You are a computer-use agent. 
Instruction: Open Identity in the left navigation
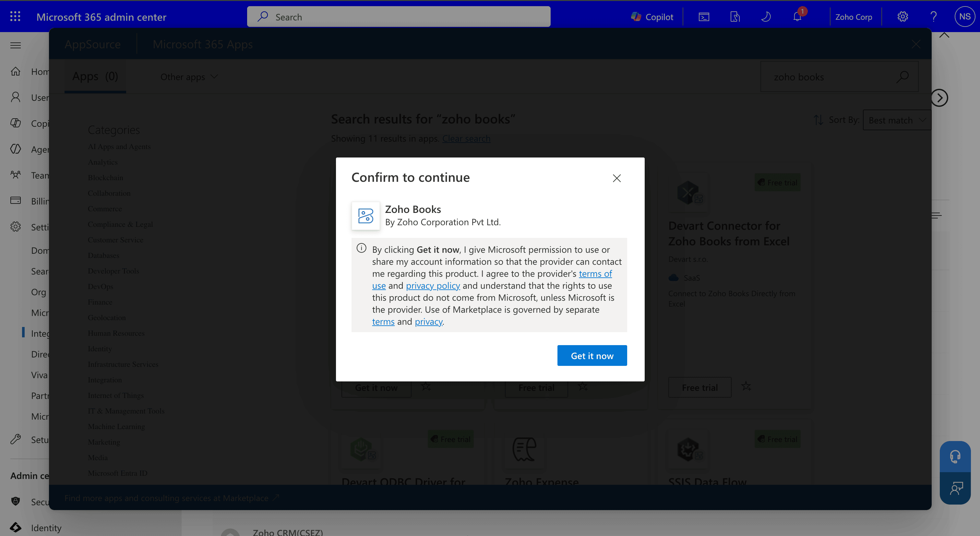(46, 528)
